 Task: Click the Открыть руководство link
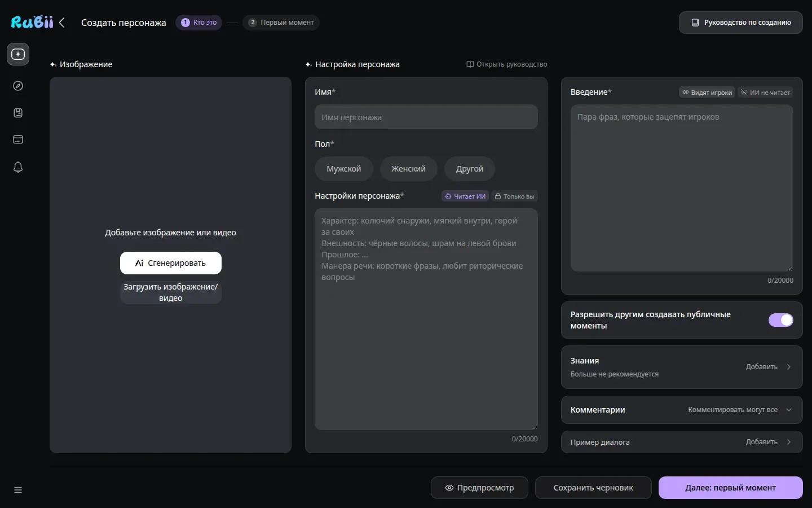click(506, 64)
